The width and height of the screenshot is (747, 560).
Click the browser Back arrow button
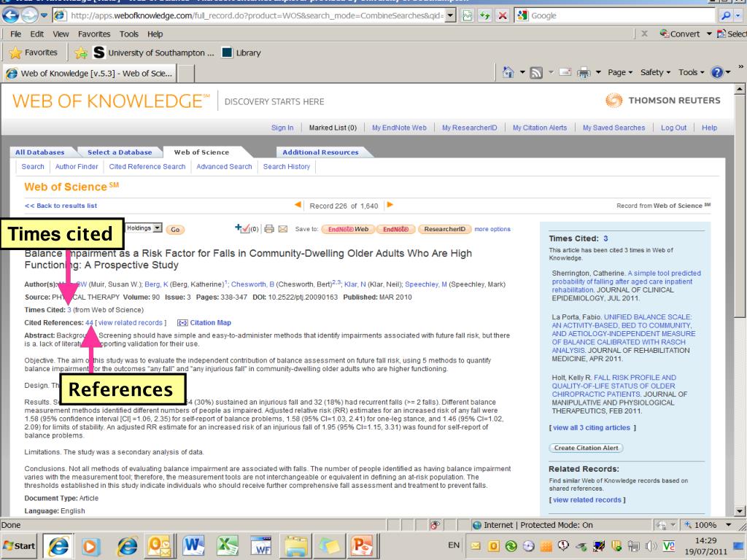[11, 15]
